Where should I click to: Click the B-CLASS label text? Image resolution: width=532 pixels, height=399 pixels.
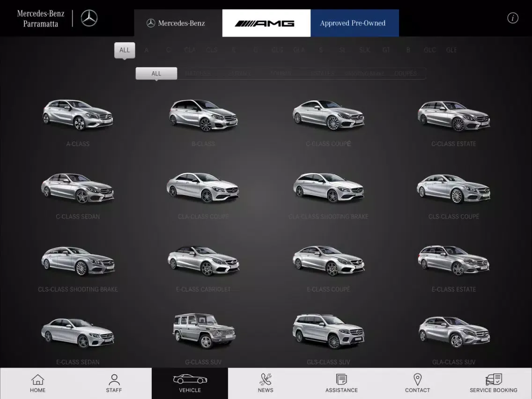(x=203, y=144)
